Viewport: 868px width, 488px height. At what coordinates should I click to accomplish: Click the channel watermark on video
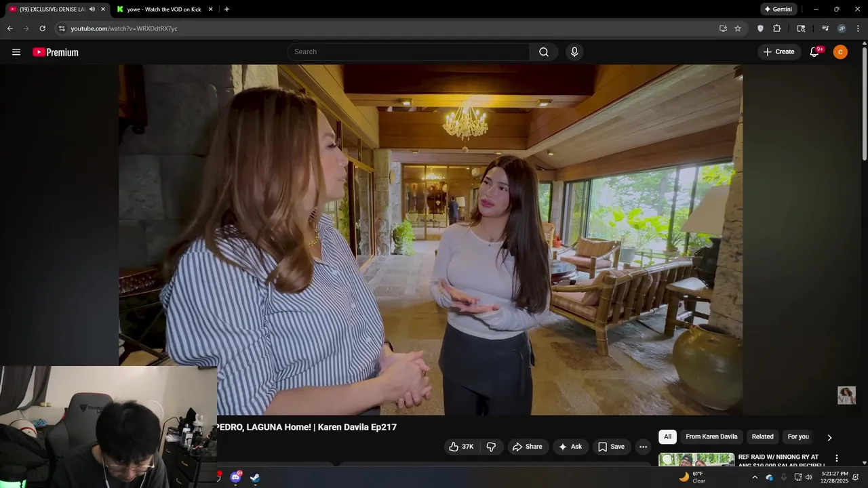(x=846, y=395)
